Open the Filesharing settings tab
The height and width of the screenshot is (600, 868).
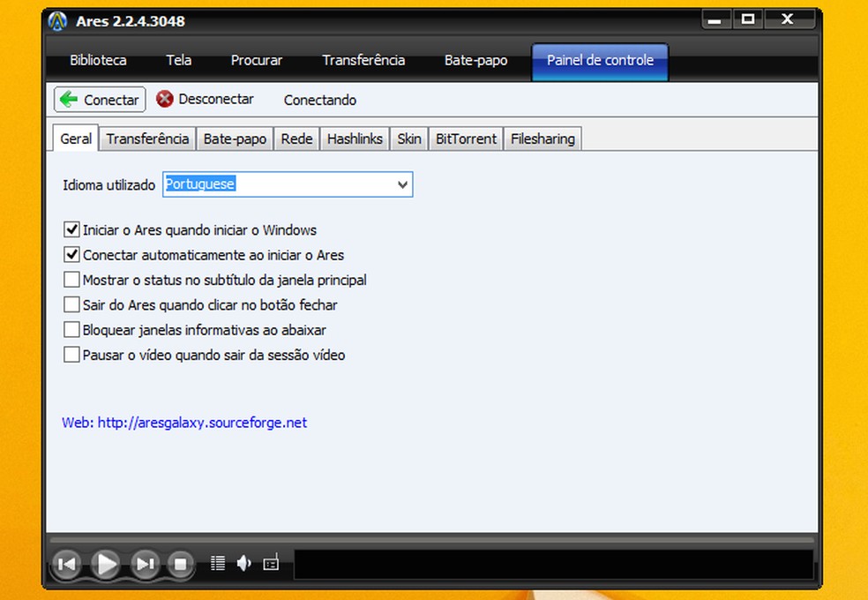tap(542, 139)
